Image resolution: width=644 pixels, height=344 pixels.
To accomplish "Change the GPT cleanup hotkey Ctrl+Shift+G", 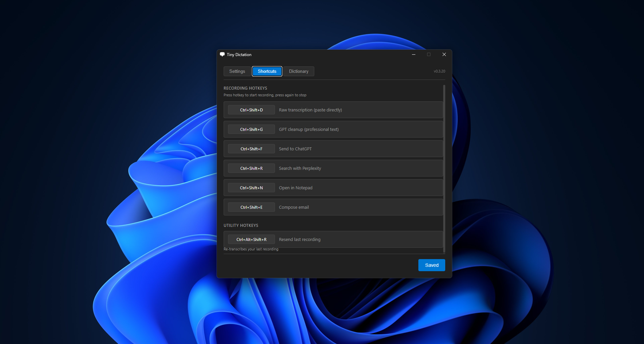I will click(x=251, y=129).
